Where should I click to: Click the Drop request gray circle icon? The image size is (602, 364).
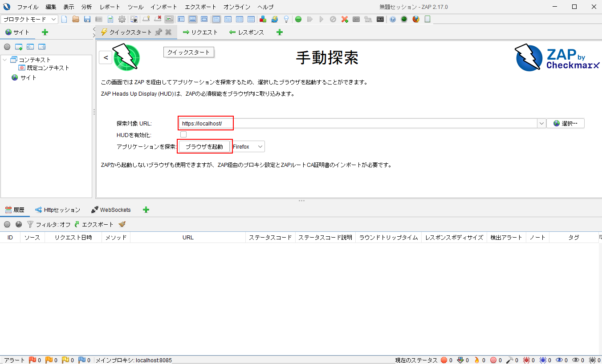(x=333, y=19)
